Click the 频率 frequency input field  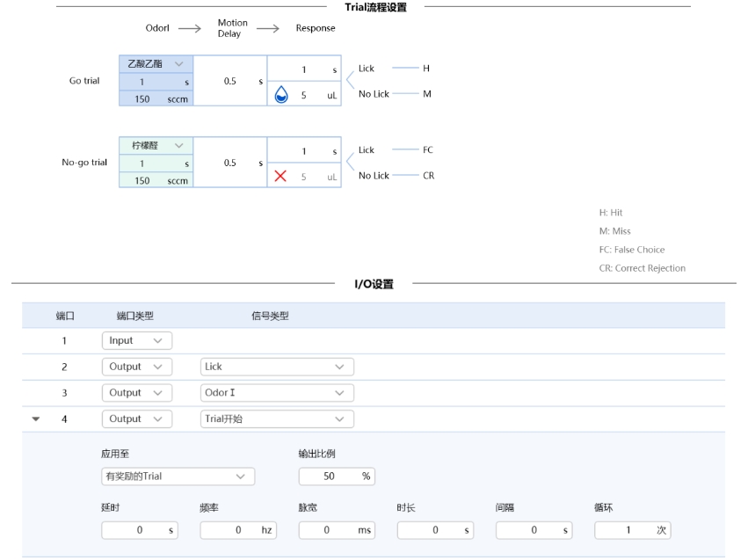pyautogui.click(x=237, y=531)
